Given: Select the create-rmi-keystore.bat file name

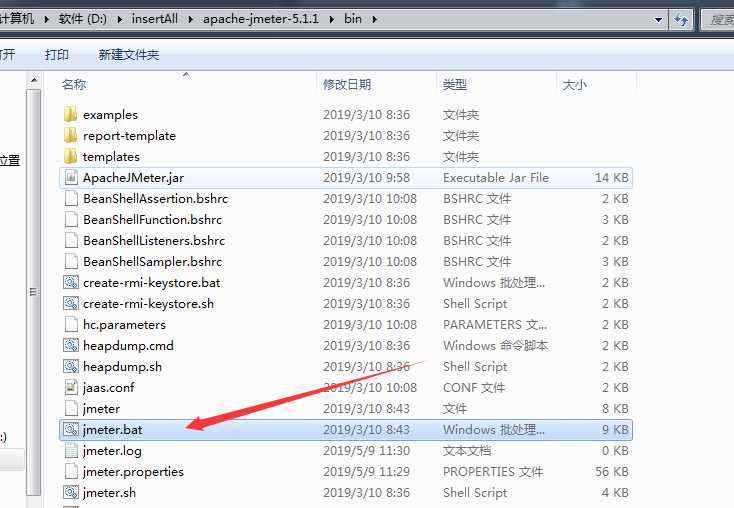Looking at the screenshot, I should [x=152, y=283].
